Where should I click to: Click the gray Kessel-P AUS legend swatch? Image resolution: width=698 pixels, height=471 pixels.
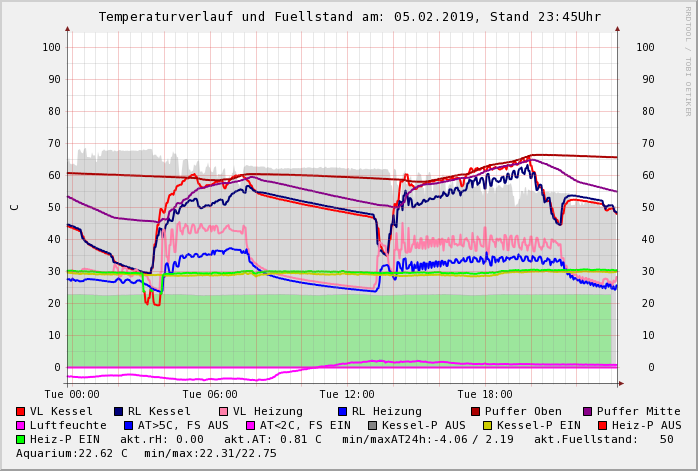pos(371,426)
